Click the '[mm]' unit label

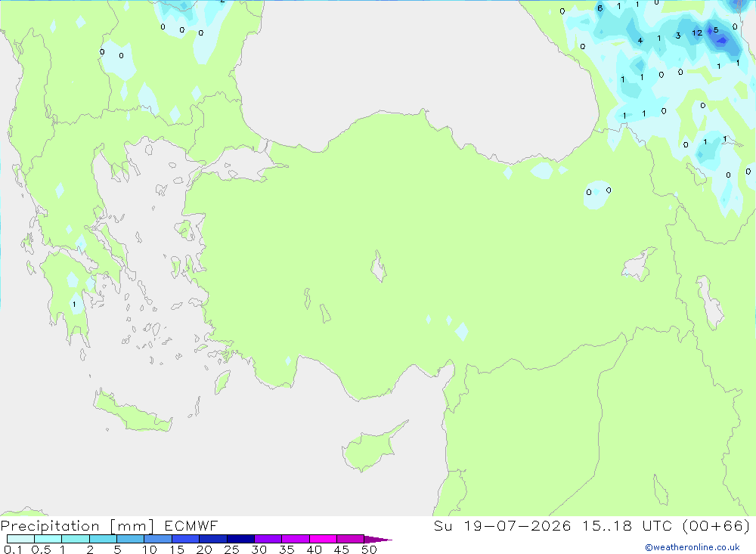click(132, 526)
